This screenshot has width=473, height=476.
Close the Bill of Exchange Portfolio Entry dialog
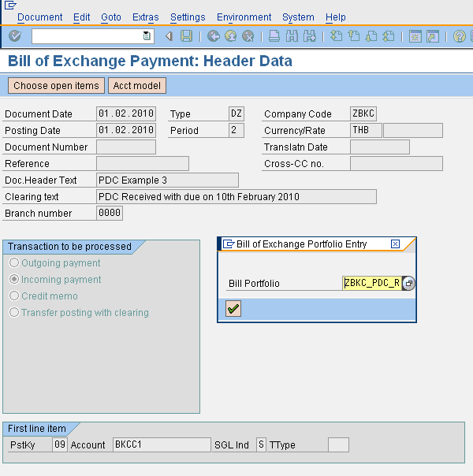click(395, 244)
